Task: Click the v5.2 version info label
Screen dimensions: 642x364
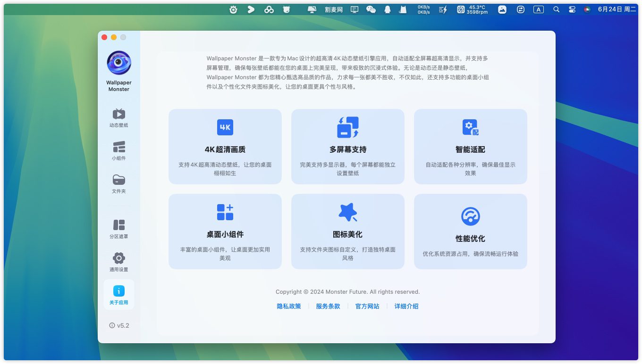Action: click(119, 325)
